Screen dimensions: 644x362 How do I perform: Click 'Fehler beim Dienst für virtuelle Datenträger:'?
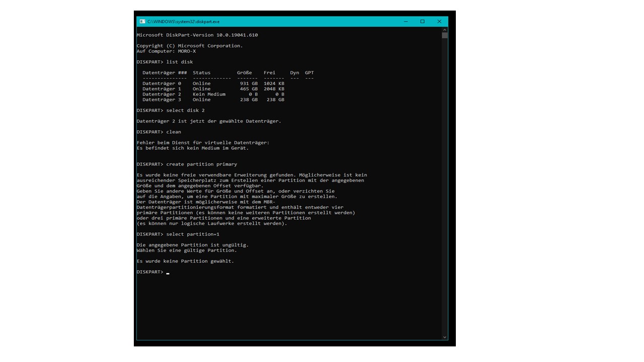click(203, 143)
